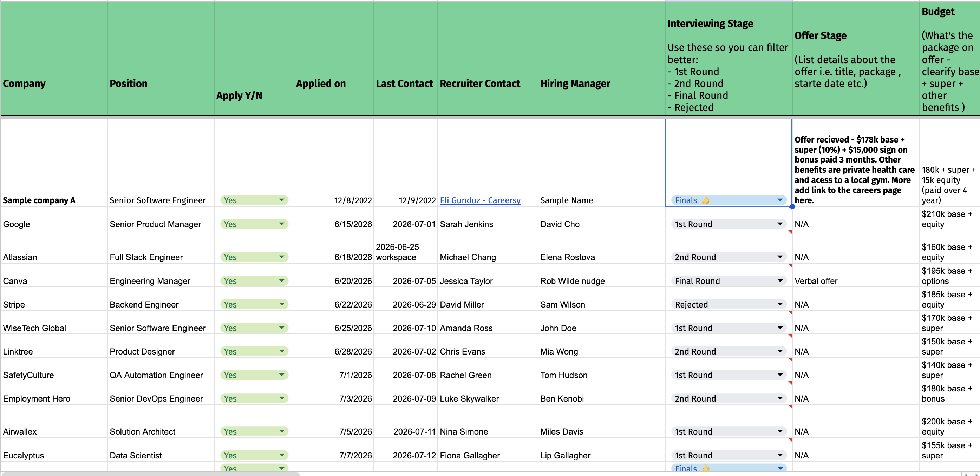
Task: Select the Luke Skywalker recruiter cell
Action: pyautogui.click(x=488, y=393)
